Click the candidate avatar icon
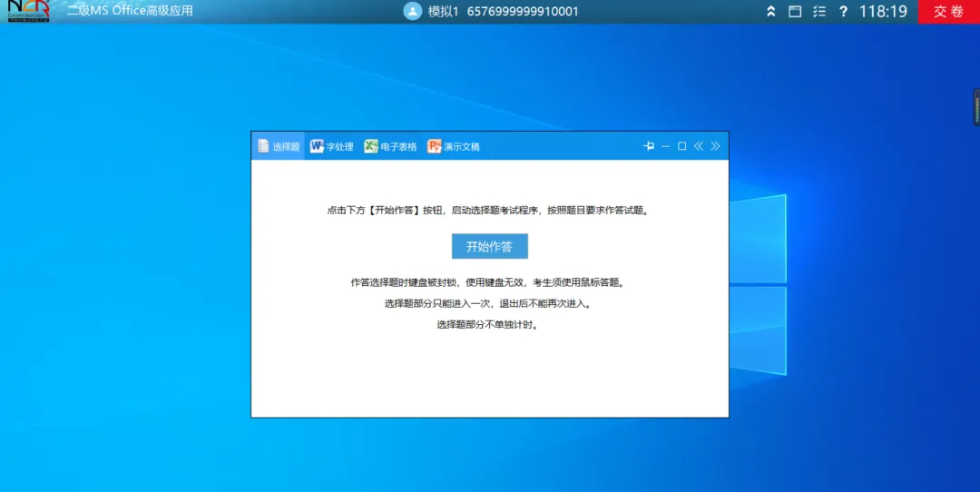The height and width of the screenshot is (492, 980). tap(413, 11)
